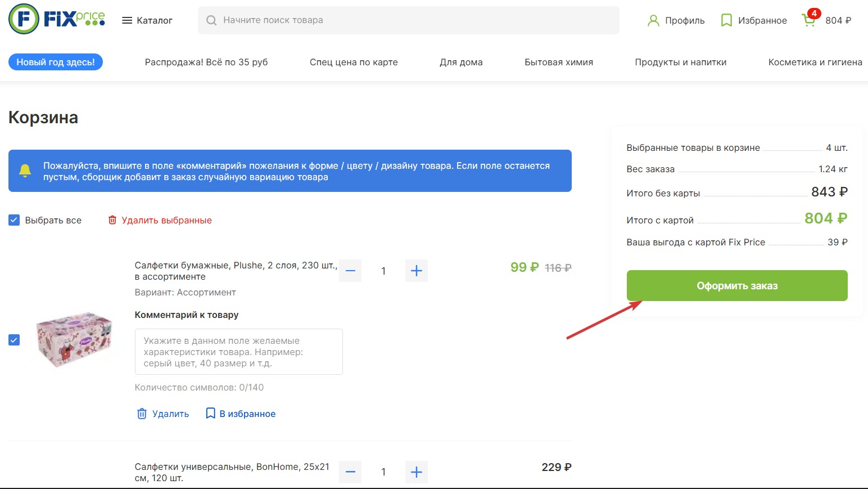Viewport: 868px width, 489px height.
Task: Open the Каталог hamburger menu icon
Action: (x=126, y=20)
